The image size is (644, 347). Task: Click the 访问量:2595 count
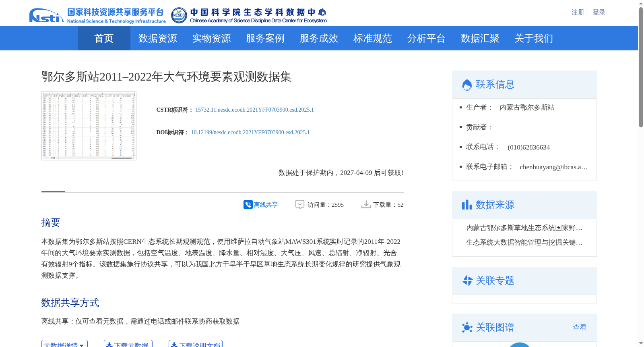[326, 205]
